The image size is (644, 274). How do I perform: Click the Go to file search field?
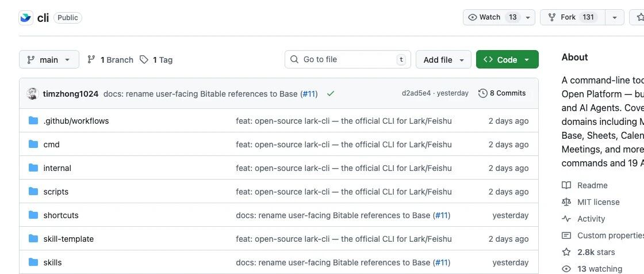pyautogui.click(x=347, y=60)
